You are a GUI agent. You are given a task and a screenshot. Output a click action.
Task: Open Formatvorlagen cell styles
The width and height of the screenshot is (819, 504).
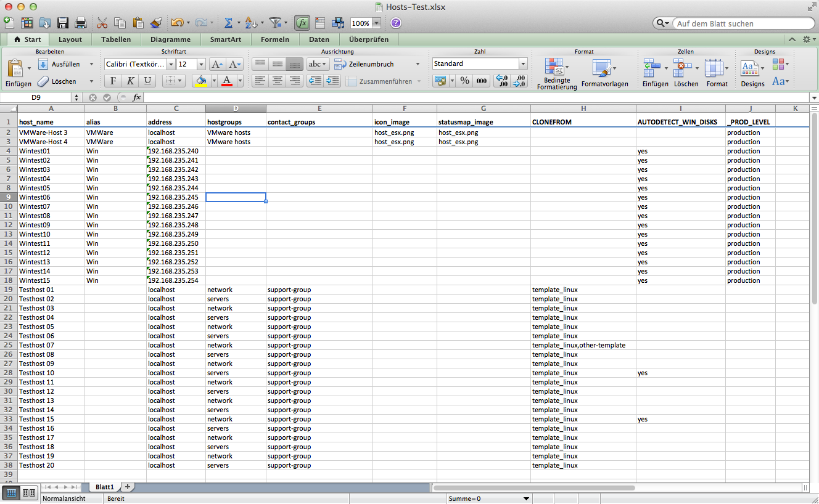click(604, 74)
